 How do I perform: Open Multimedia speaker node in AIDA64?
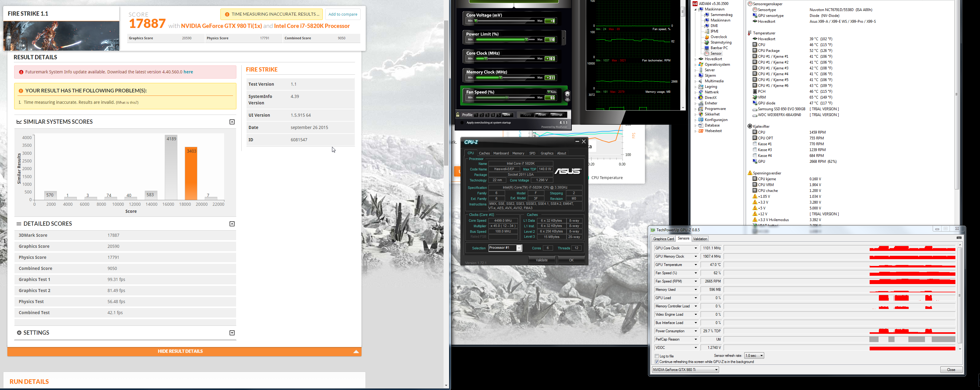711,81
